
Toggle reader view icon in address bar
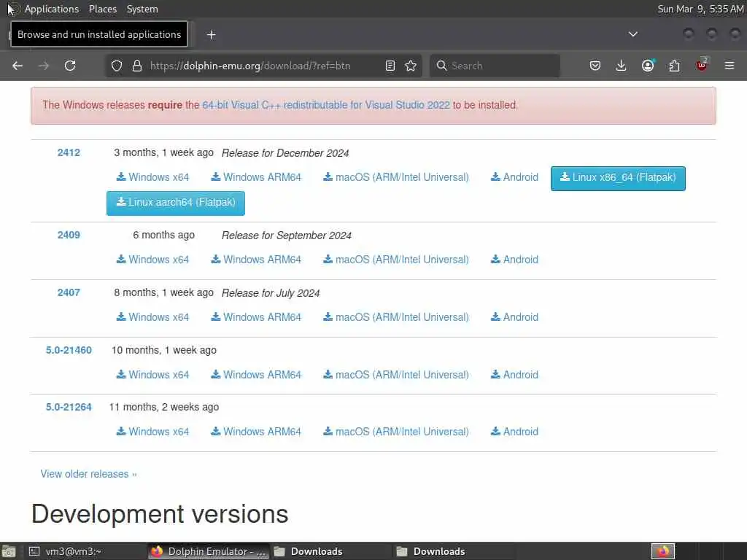point(390,66)
